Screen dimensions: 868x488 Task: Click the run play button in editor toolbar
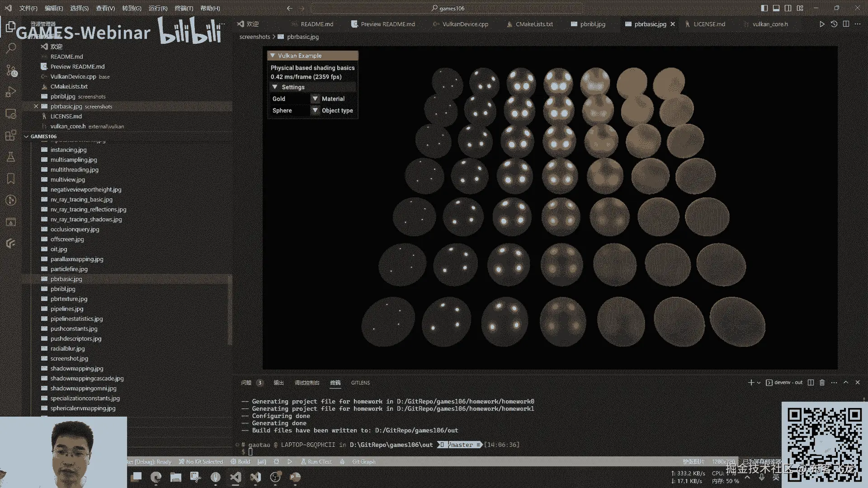tap(822, 24)
